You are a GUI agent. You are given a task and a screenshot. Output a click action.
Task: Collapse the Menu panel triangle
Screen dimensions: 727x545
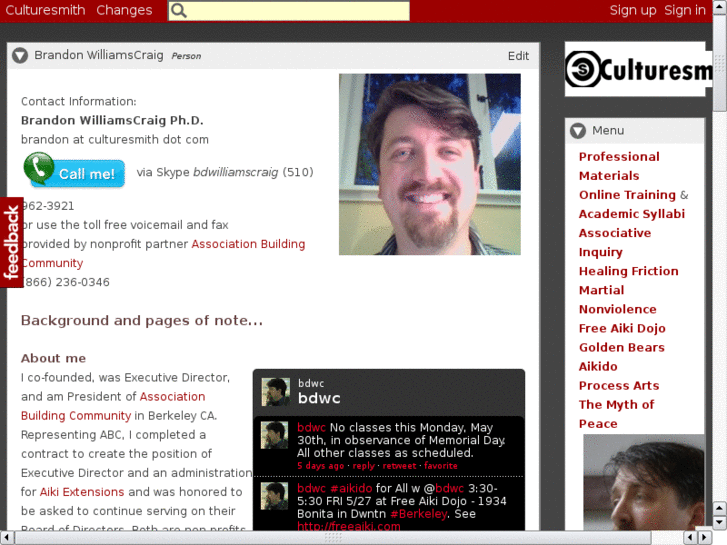578,131
